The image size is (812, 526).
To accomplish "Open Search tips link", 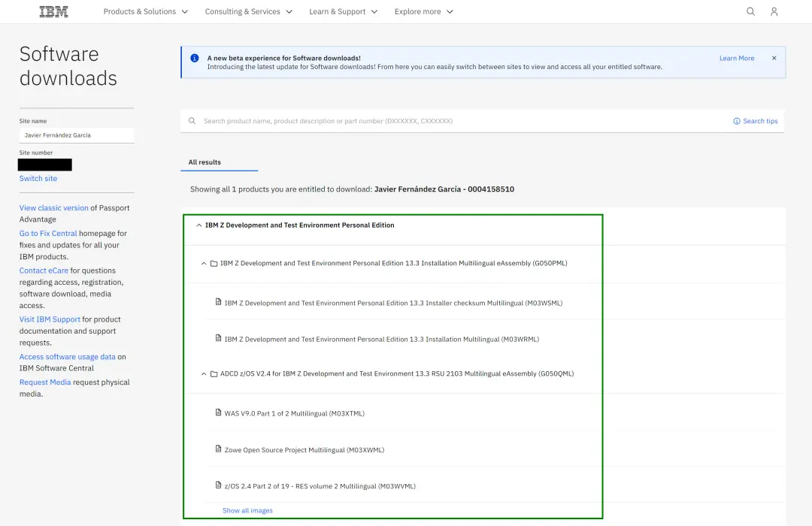I will pyautogui.click(x=760, y=121).
